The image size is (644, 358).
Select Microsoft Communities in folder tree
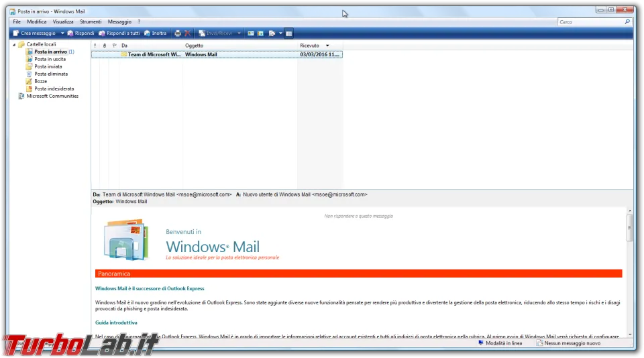click(52, 96)
